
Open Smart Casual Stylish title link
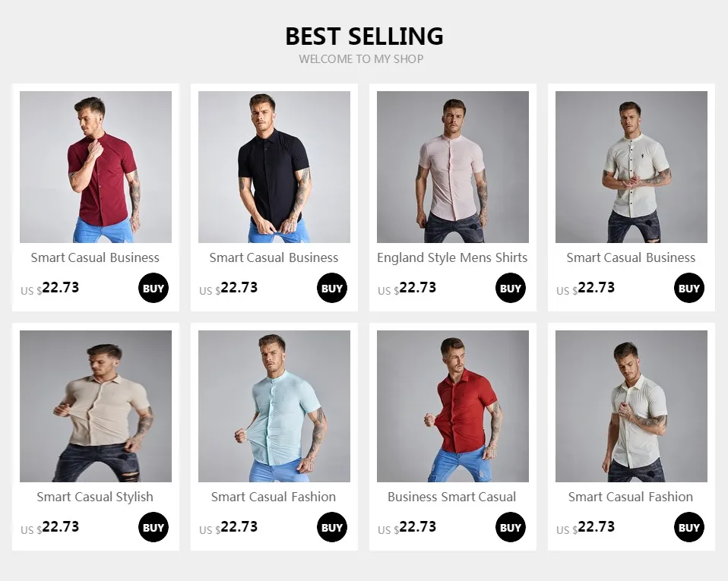95,497
